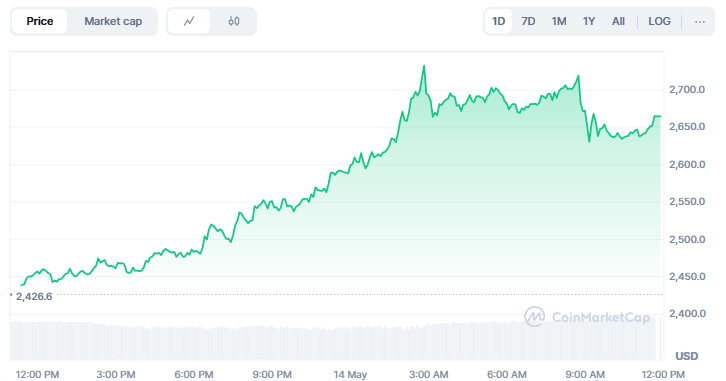This screenshot has height=381, width=726.
Task: Click the 2,426.6 opening price label
Action: 34,296
